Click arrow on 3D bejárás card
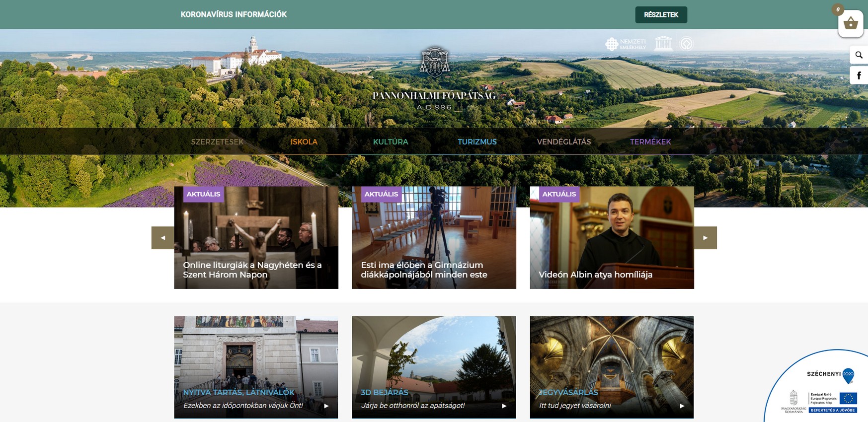 tap(504, 406)
